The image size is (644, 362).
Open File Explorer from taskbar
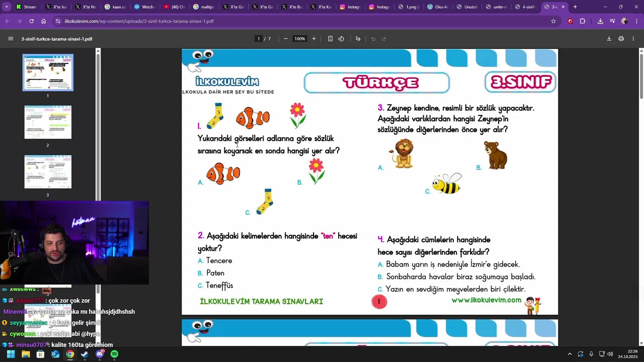[26, 354]
